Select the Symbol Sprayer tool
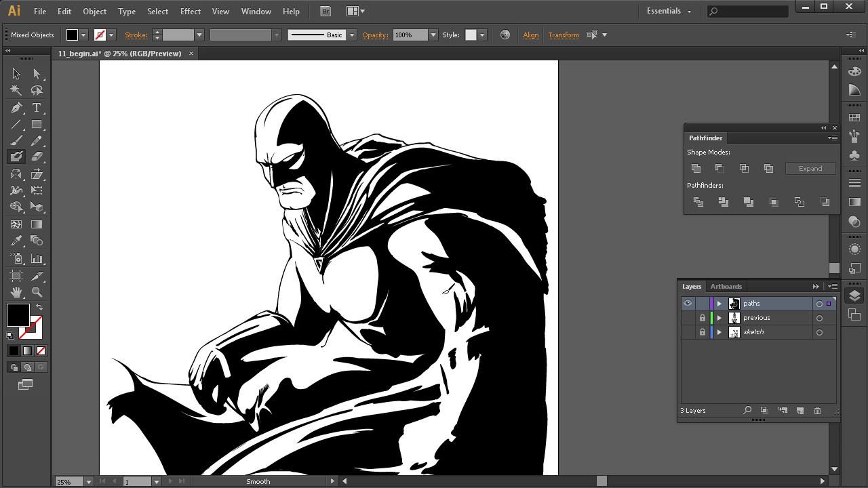 coord(16,258)
